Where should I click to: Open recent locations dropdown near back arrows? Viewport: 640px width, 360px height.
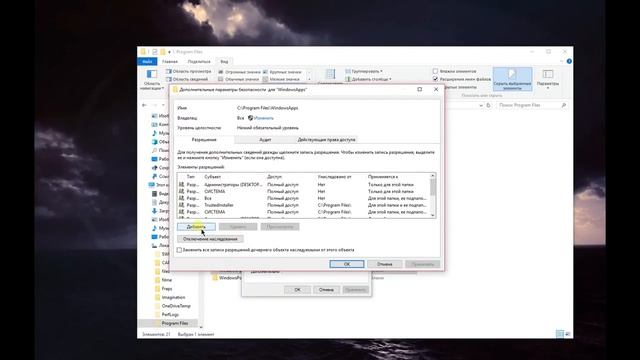click(164, 105)
